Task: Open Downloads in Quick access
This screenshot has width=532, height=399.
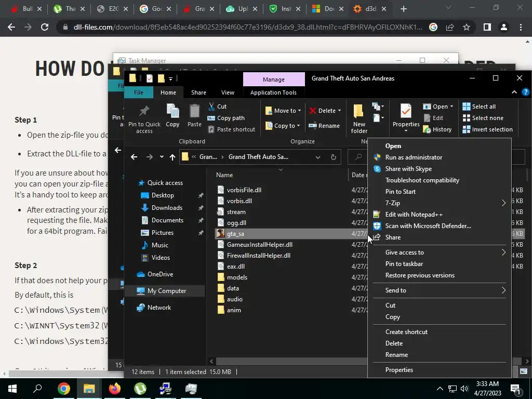Action: pos(167,208)
